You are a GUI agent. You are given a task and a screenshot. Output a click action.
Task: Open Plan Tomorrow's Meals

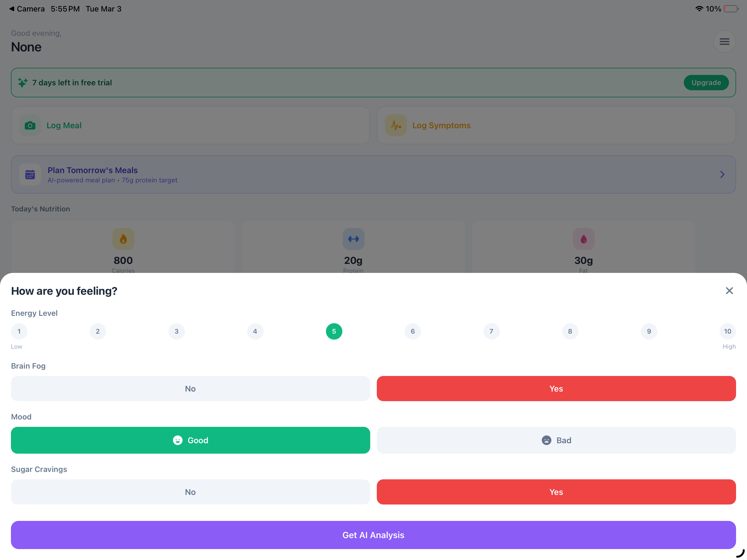click(373, 174)
